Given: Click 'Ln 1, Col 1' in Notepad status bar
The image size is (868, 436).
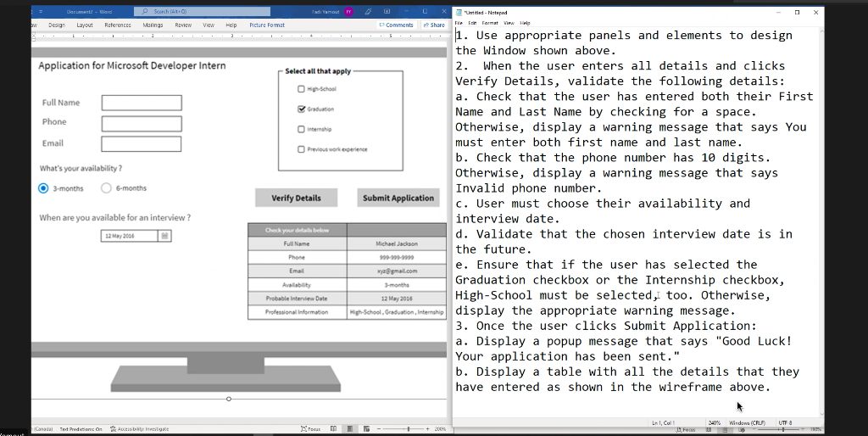Looking at the screenshot, I should [x=663, y=422].
